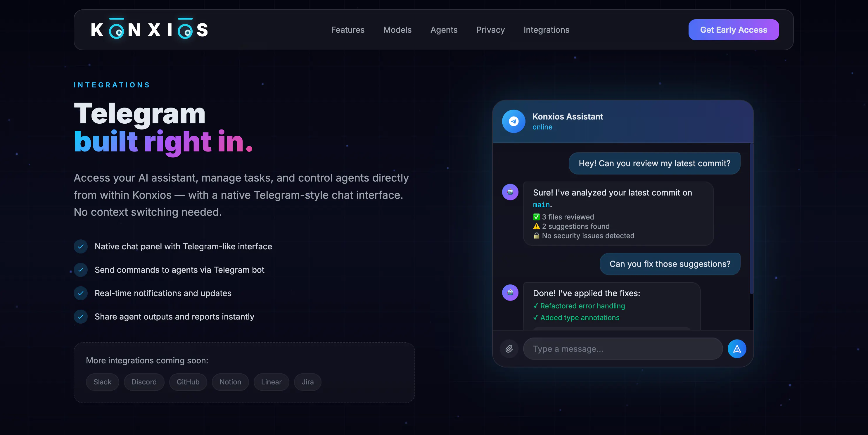Click the green check emoji before '3 files reviewed'
The image size is (868, 435).
(x=536, y=217)
